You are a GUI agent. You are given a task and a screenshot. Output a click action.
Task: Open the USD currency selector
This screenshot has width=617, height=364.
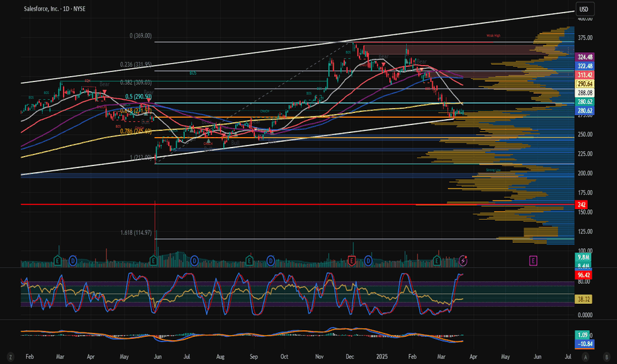tap(585, 9)
